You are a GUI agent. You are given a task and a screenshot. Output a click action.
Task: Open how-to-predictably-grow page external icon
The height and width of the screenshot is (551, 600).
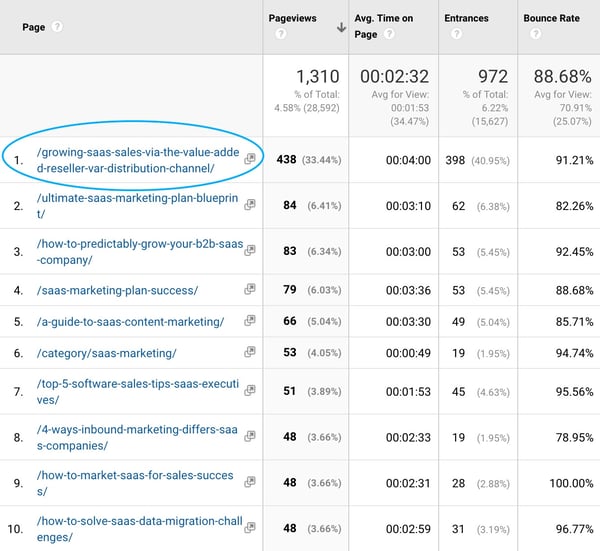point(249,251)
